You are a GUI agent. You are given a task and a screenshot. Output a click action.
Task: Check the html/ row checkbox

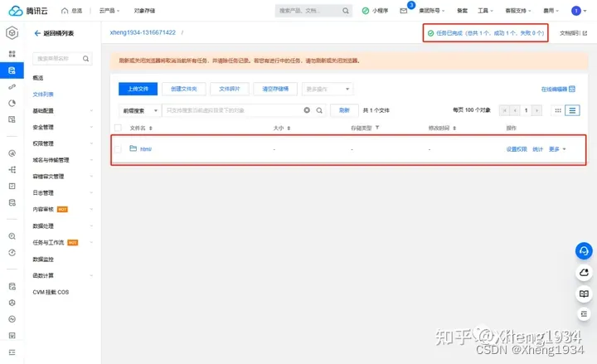tap(118, 149)
